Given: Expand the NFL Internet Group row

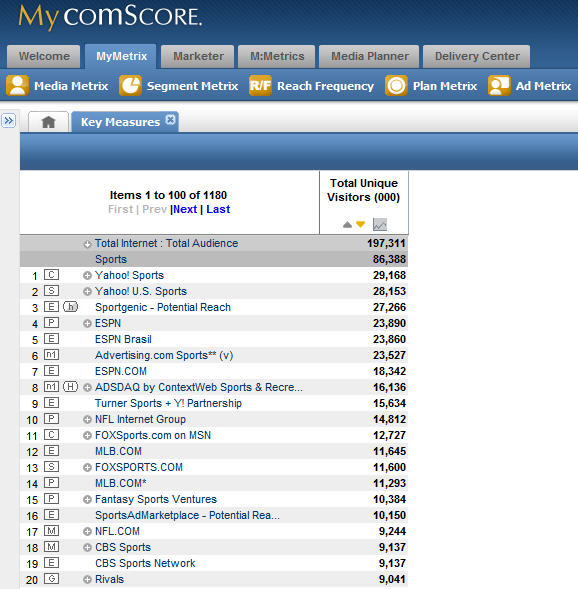Looking at the screenshot, I should pyautogui.click(x=87, y=420).
